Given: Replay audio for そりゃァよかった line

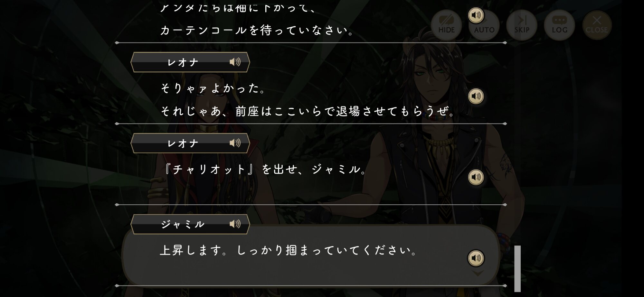Looking at the screenshot, I should point(476,96).
